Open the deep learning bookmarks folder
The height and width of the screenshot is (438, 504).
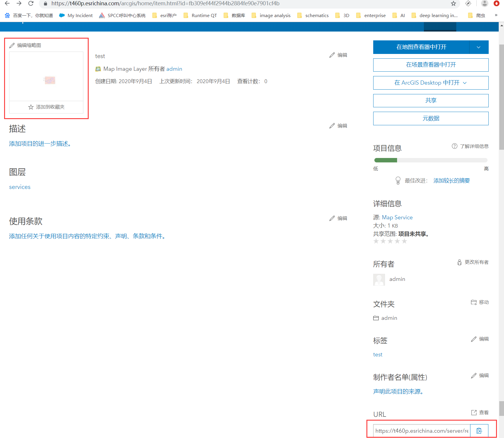tap(438, 15)
